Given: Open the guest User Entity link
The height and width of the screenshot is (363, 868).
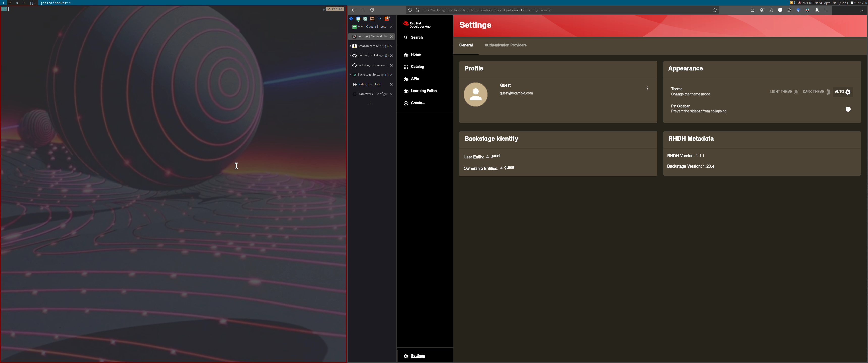Looking at the screenshot, I should [x=495, y=156].
